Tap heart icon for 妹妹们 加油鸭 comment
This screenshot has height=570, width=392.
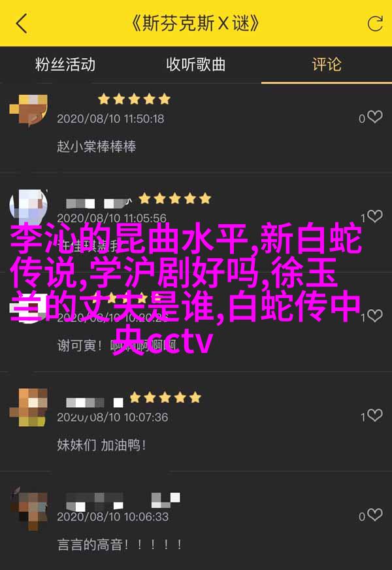[x=374, y=415]
